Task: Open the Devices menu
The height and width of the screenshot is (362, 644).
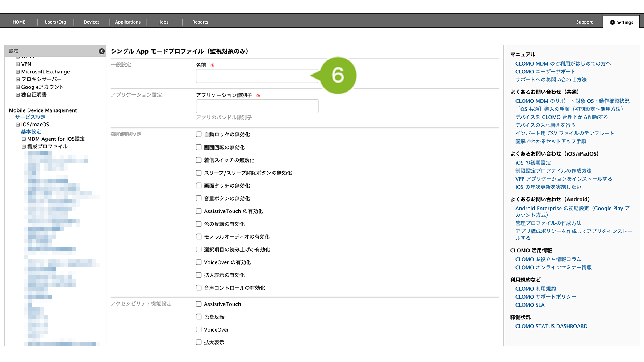Action: (x=91, y=22)
